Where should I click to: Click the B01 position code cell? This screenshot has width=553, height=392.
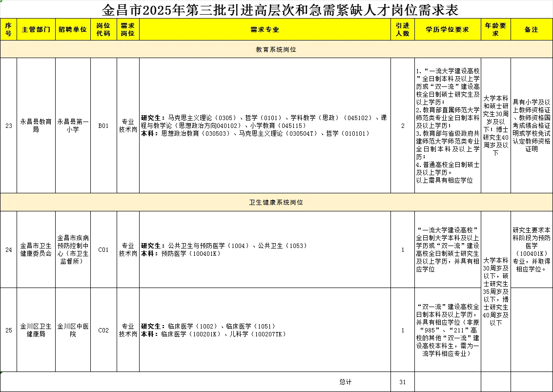pyautogui.click(x=104, y=125)
